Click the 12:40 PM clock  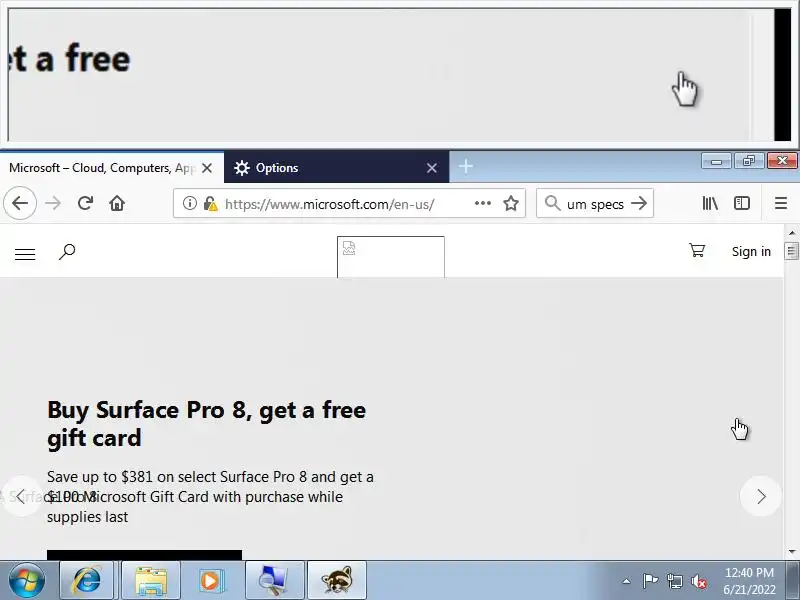[x=749, y=572]
